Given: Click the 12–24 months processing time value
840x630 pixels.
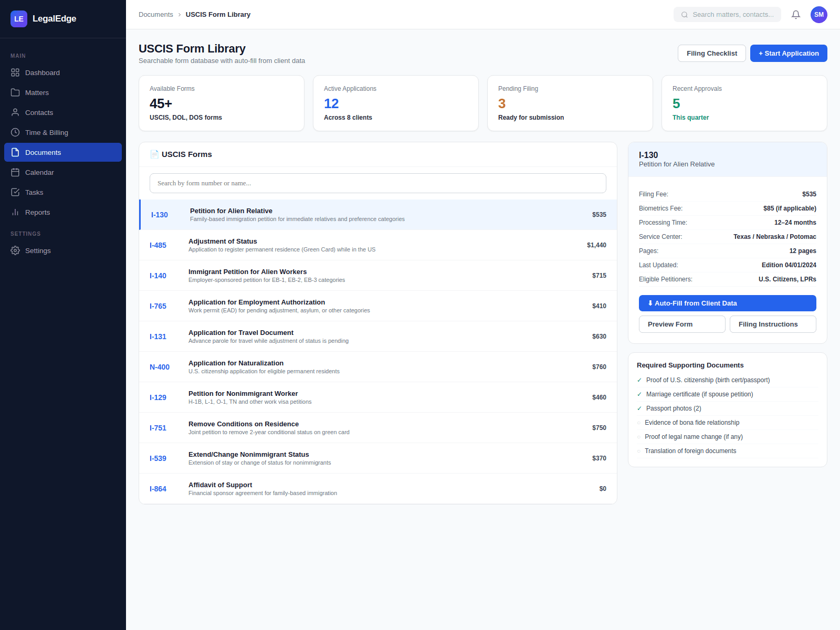Looking at the screenshot, I should (x=795, y=223).
